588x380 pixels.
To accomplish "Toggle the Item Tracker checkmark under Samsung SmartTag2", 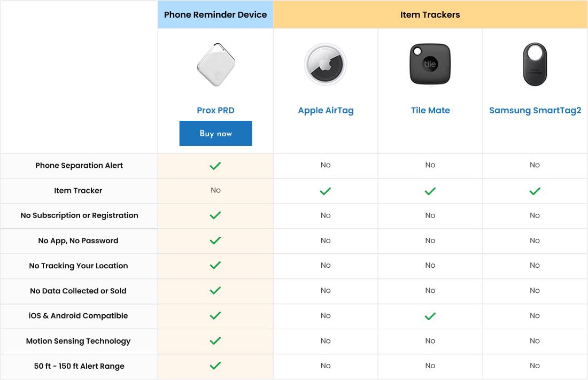I will click(535, 190).
